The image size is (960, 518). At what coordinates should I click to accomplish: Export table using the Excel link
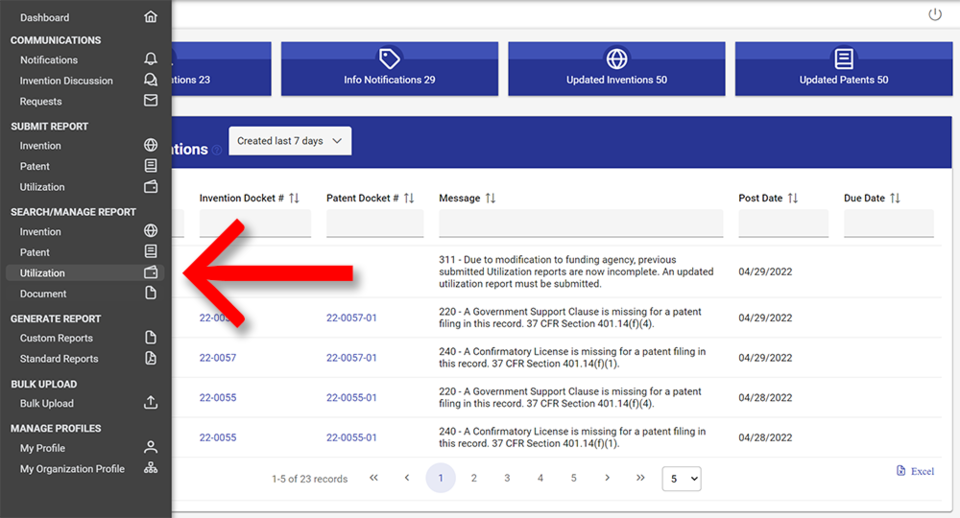915,471
